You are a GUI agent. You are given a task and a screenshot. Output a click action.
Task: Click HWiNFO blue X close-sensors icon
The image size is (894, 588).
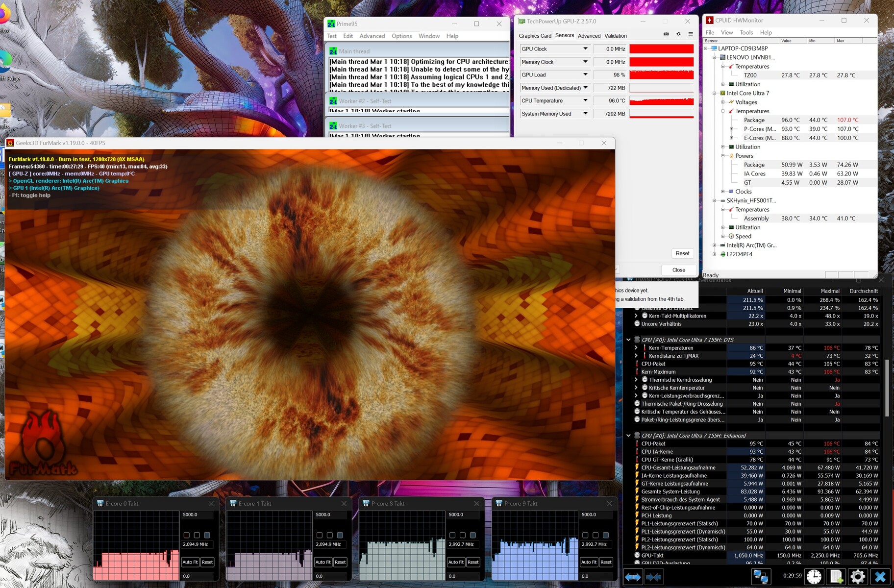click(880, 577)
